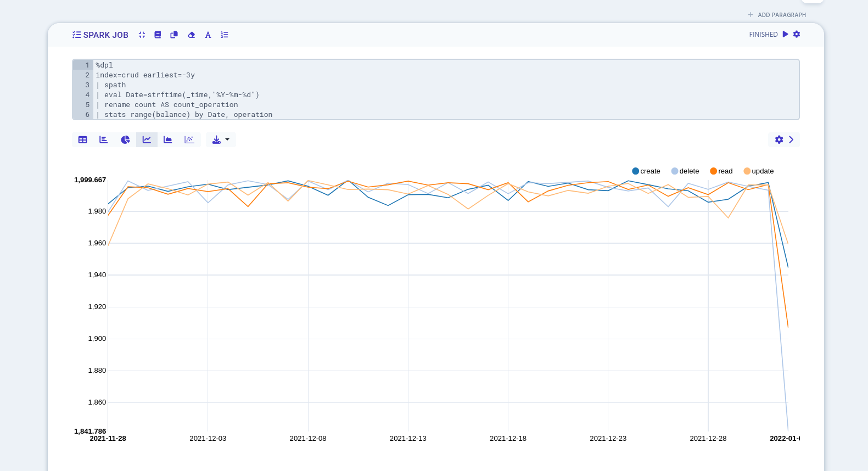
Task: Click x-axis label 2021-12-08
Action: (x=308, y=439)
